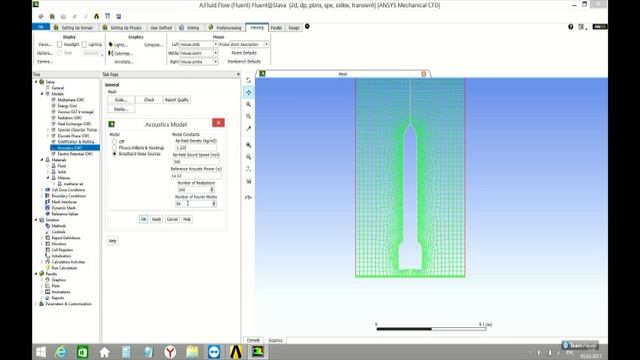Adjust the Number of Realizations stepper

coord(211,190)
